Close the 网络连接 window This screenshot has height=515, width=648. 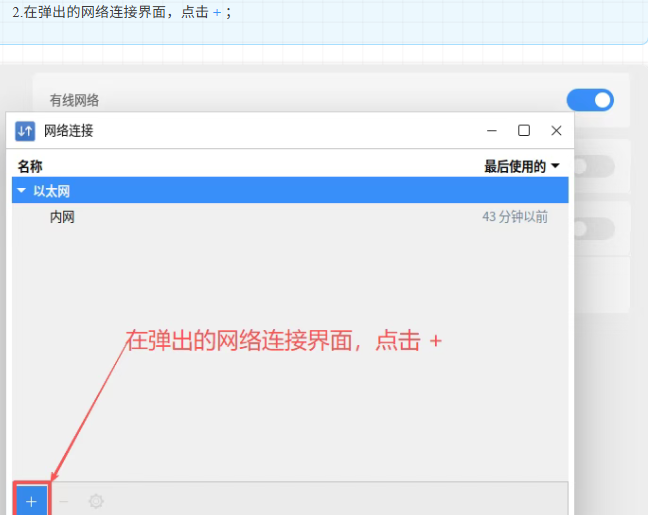556,131
